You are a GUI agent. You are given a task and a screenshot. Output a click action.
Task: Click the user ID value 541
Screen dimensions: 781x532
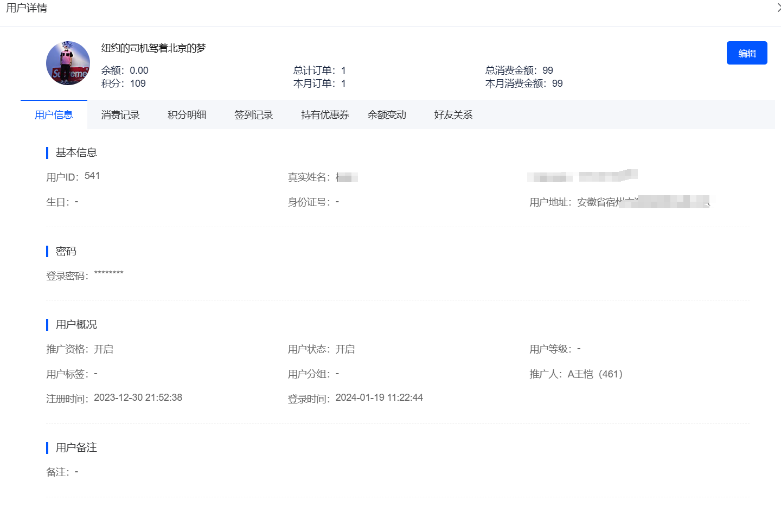tap(92, 176)
